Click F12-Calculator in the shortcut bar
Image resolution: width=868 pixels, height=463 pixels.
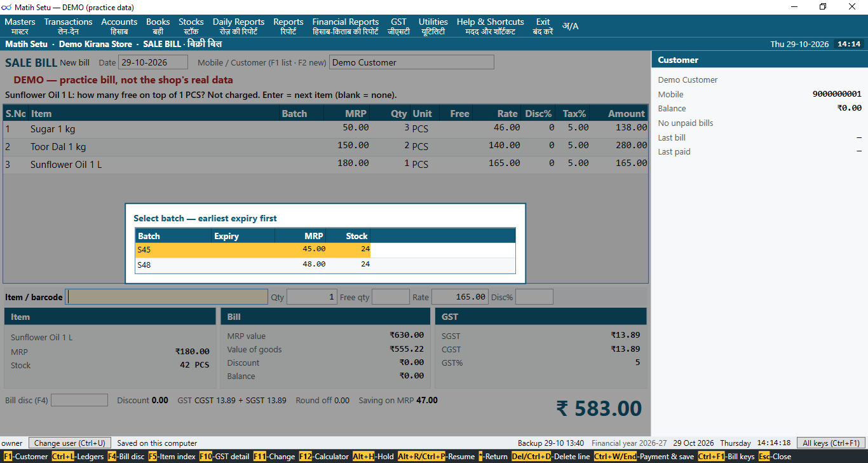click(x=324, y=457)
